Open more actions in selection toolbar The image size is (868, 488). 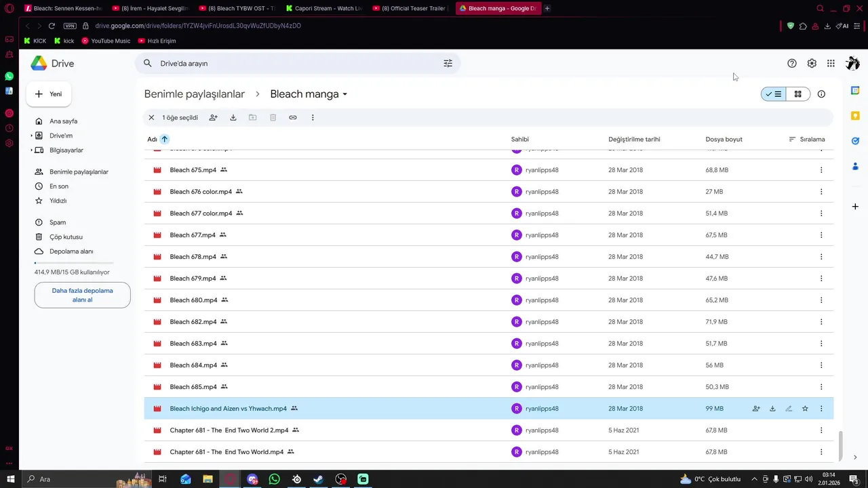pos(313,117)
